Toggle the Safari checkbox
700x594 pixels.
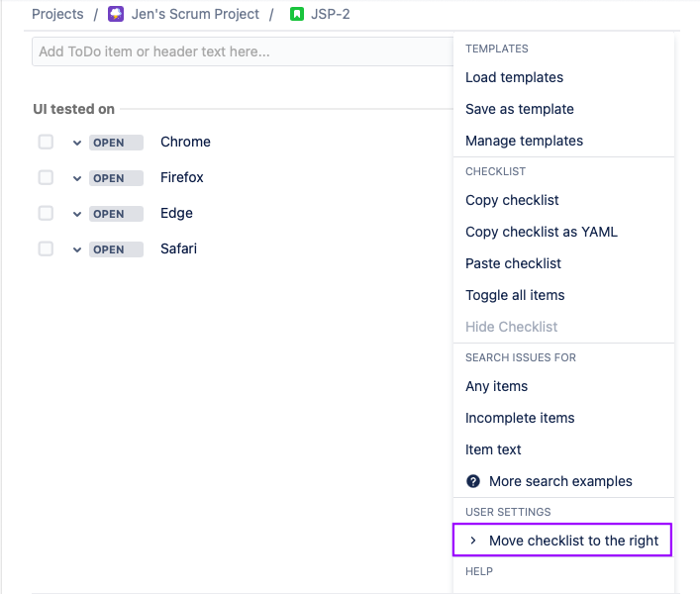[46, 249]
